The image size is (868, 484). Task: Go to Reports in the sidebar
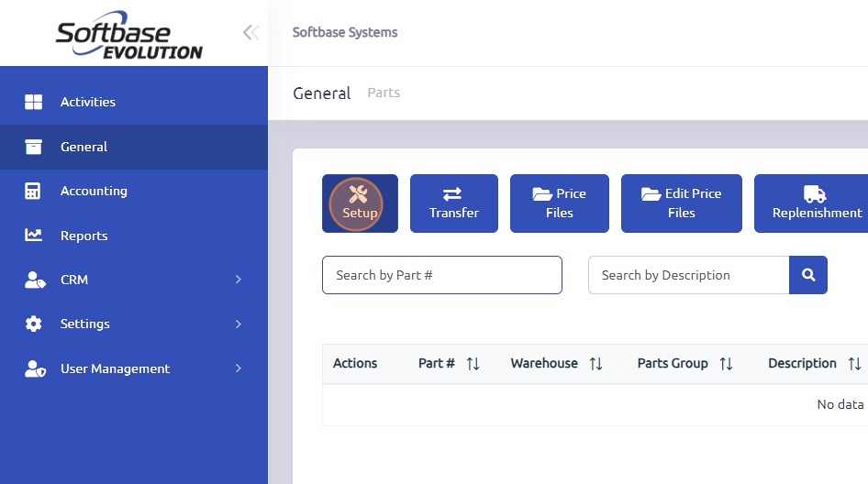tap(134, 235)
